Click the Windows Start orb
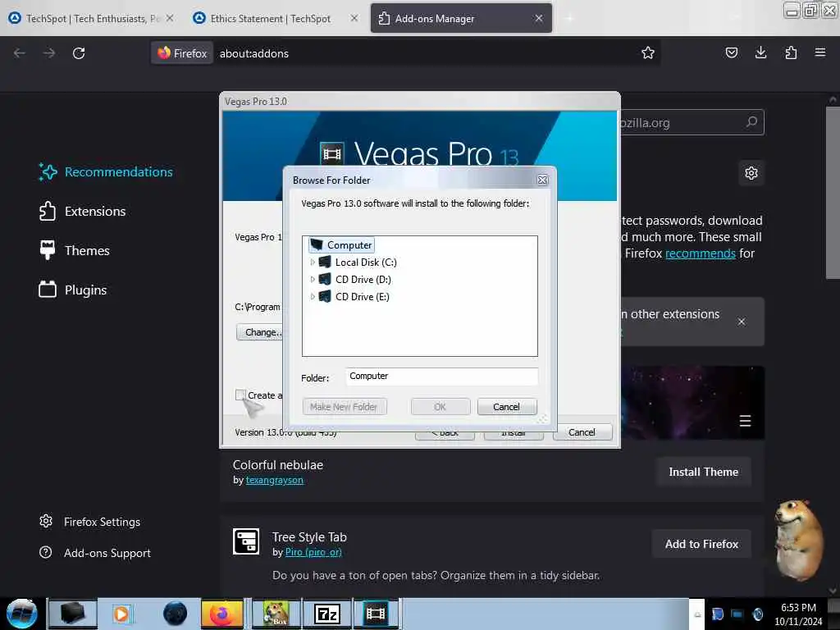Image resolution: width=840 pixels, height=630 pixels. tap(21, 614)
